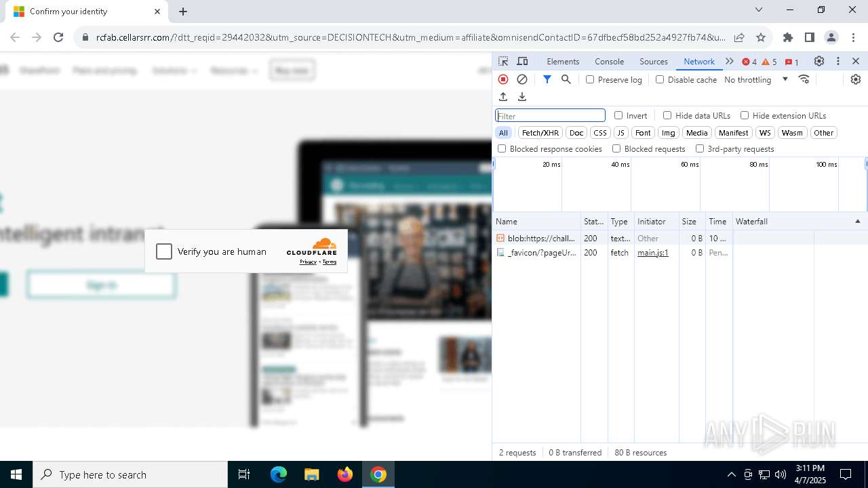868x488 pixels.
Task: Click the Windows taskbar search box
Action: pyautogui.click(x=131, y=474)
